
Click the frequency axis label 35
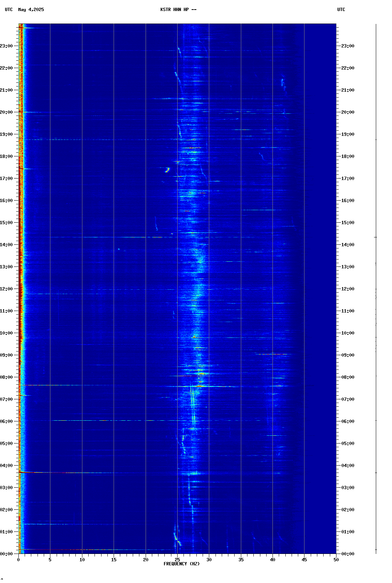[x=241, y=560]
